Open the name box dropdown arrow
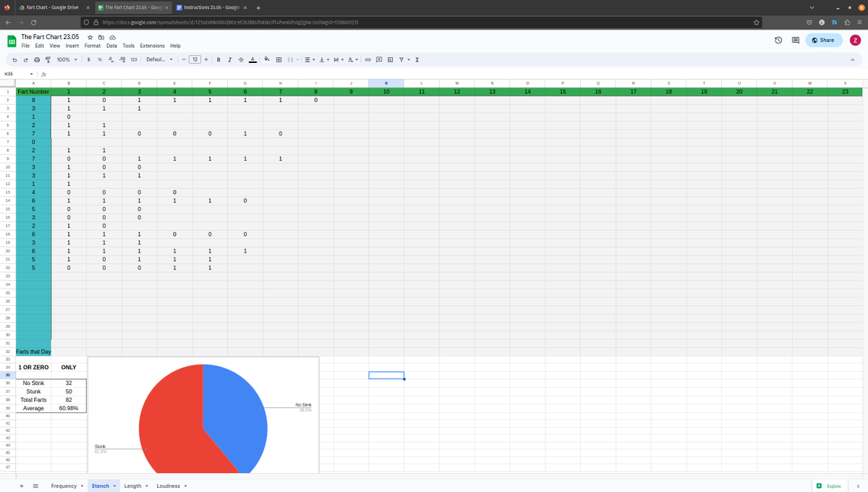868x492 pixels. tap(31, 74)
